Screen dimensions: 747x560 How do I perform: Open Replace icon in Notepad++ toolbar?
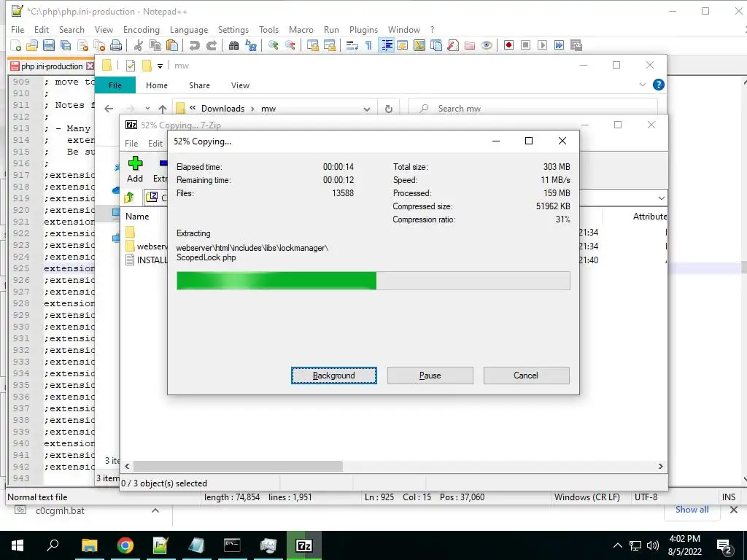(x=251, y=45)
